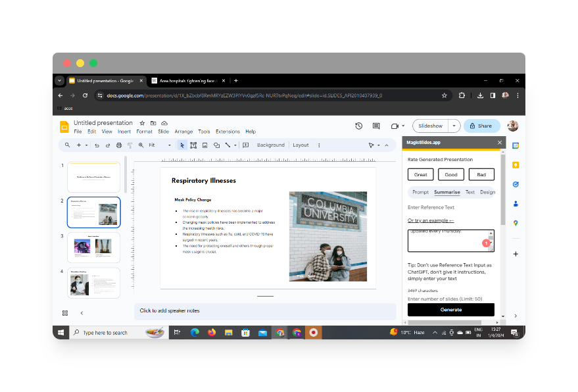Expand video call options arrow

click(403, 126)
